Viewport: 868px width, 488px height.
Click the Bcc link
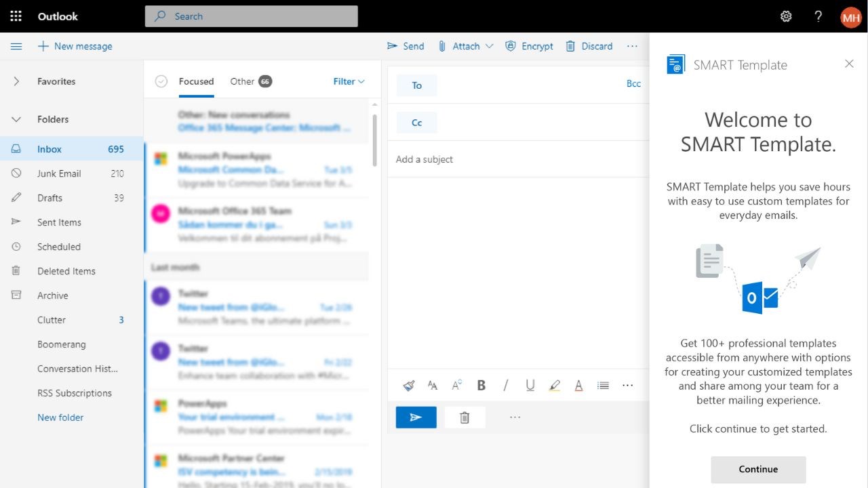coord(633,83)
